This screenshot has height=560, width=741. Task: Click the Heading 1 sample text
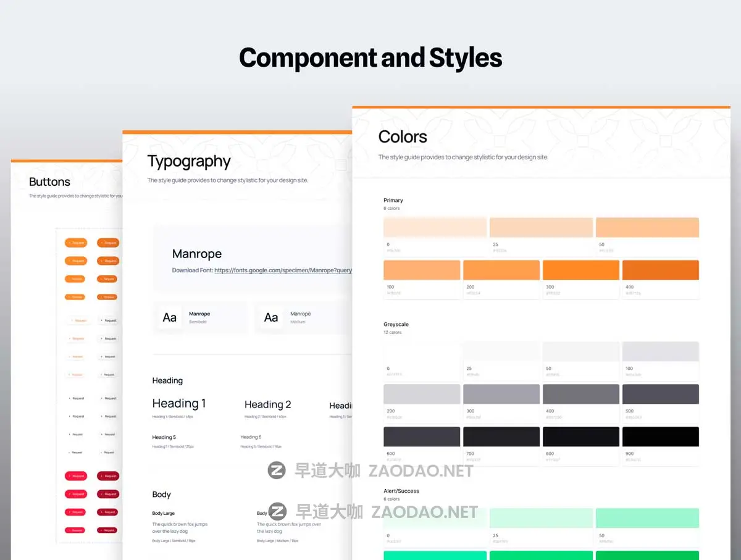179,404
